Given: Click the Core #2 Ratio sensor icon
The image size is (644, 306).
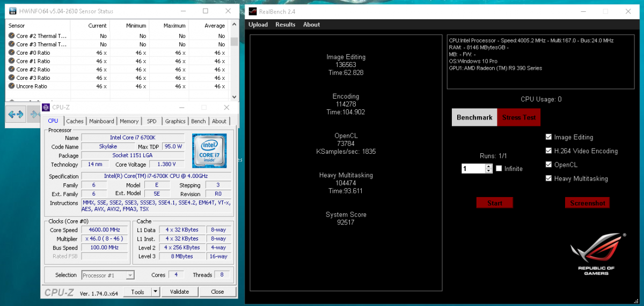Looking at the screenshot, I should point(11,69).
